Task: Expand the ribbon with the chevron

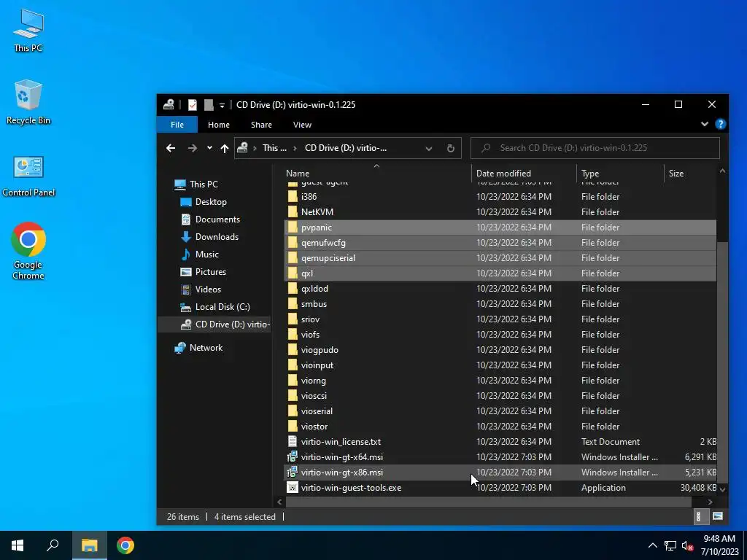Action: (705, 124)
